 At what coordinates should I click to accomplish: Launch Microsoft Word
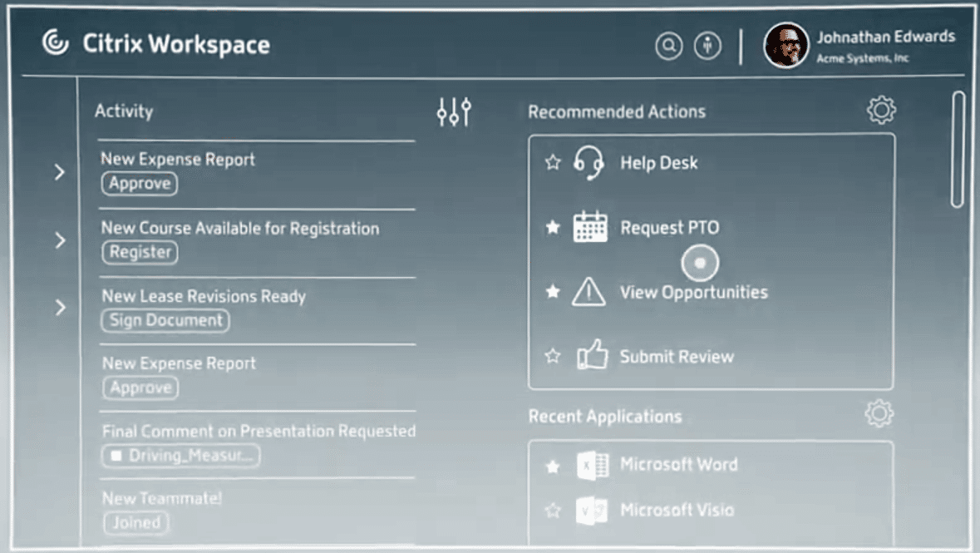pos(679,465)
